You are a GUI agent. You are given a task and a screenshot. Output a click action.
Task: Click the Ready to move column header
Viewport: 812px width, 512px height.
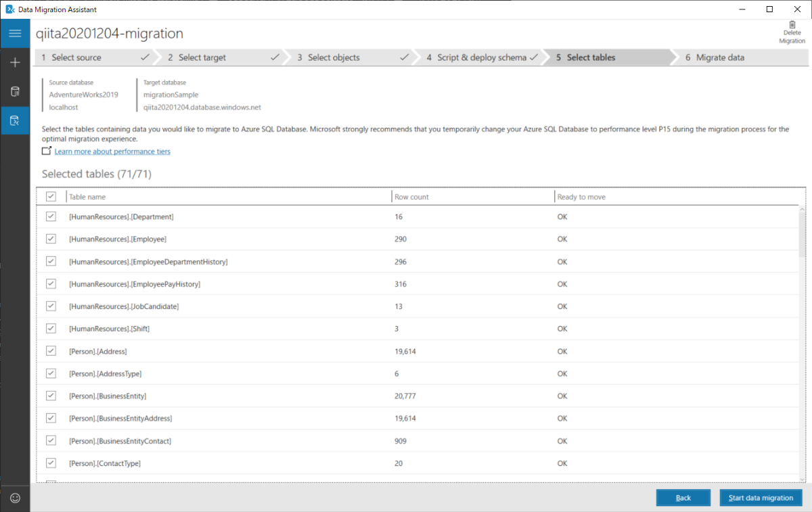[676, 197]
